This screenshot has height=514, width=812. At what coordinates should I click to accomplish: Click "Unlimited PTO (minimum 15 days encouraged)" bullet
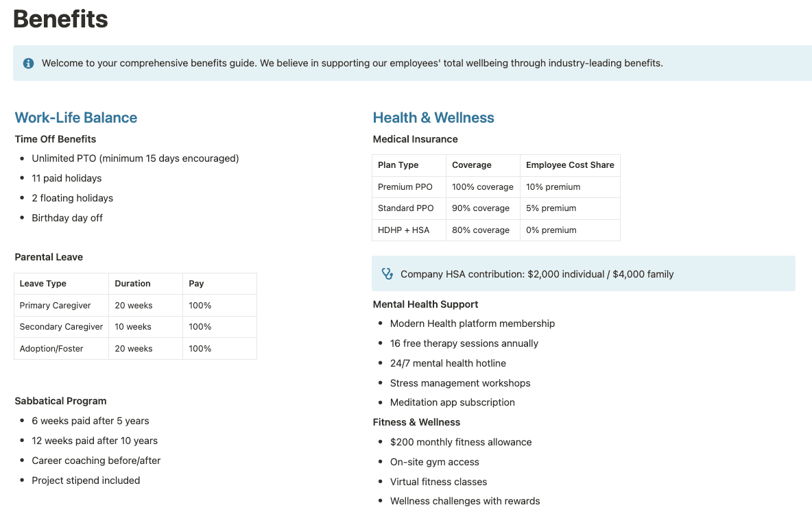point(135,158)
